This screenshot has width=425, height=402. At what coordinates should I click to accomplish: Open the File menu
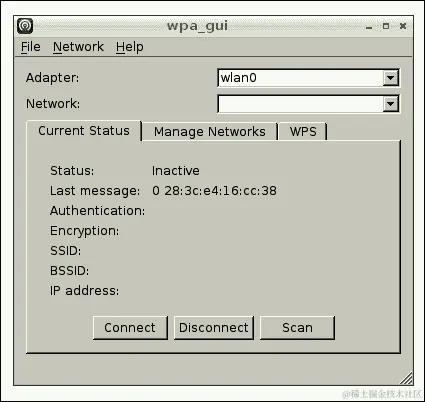31,47
